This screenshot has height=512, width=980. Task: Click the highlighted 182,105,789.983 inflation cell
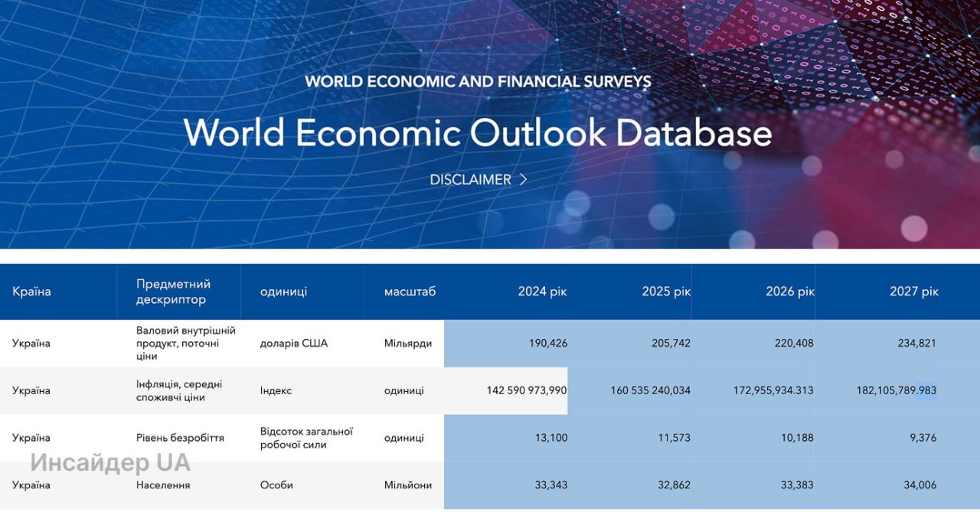896,391
